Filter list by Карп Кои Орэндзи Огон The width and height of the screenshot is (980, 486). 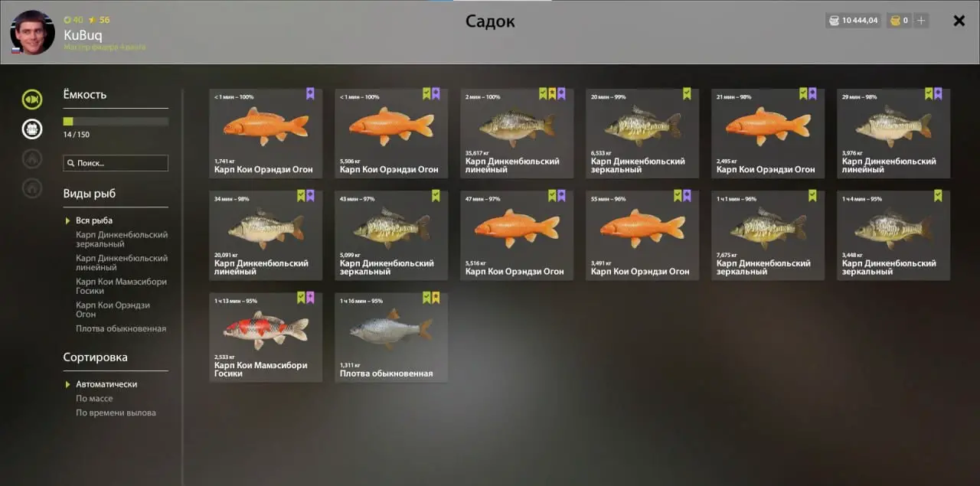[x=113, y=310]
